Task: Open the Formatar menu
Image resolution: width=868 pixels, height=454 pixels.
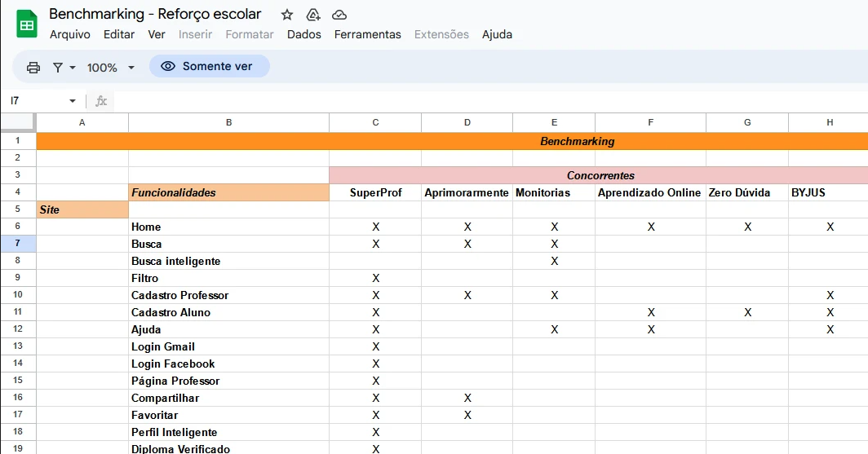Action: 250,34
